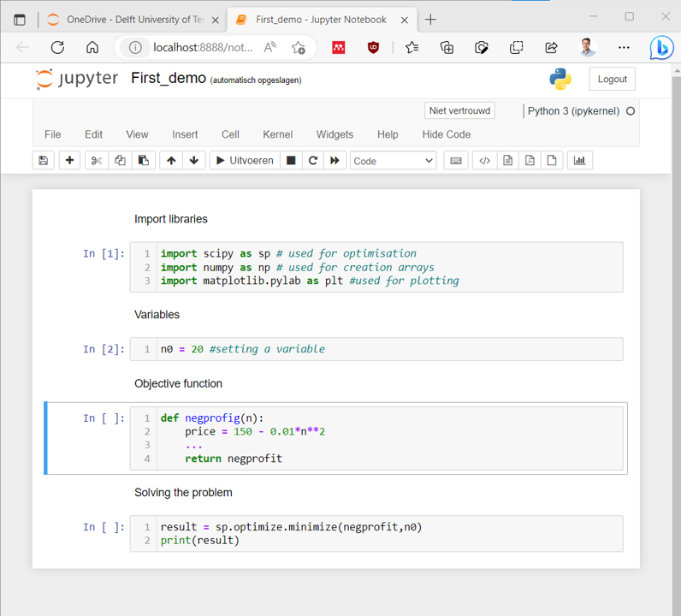Move the selected cell down

(x=194, y=160)
